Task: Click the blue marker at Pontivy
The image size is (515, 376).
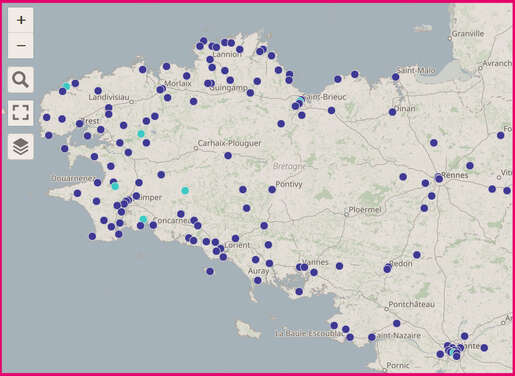Action: [x=272, y=190]
